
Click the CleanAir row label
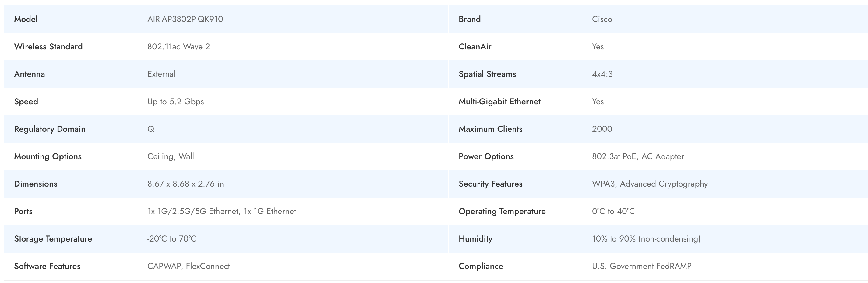475,47
